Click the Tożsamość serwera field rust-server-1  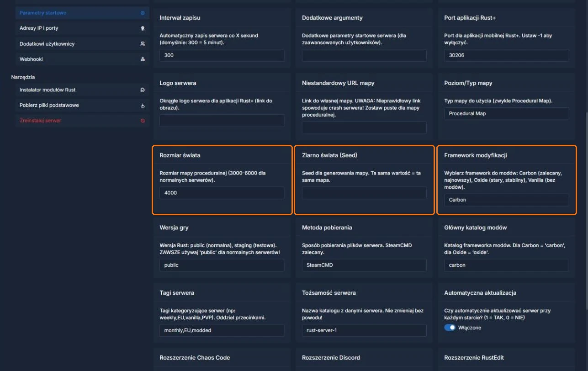click(364, 330)
